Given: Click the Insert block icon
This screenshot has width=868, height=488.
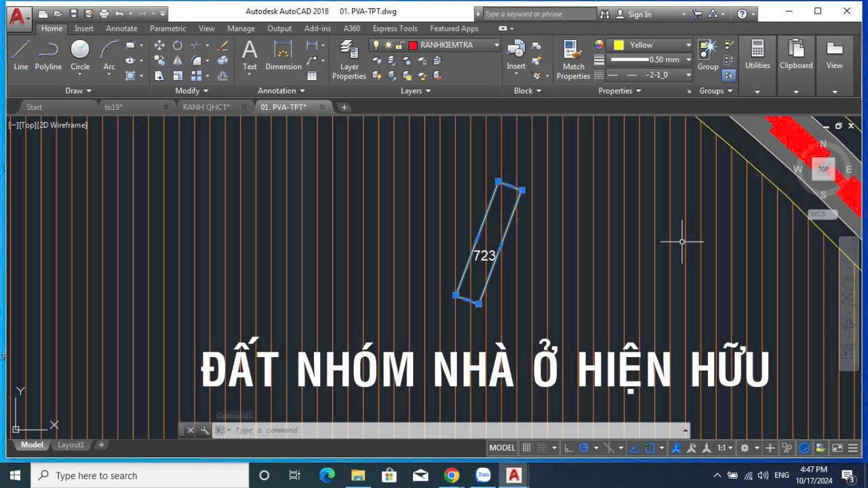Looking at the screenshot, I should pyautogui.click(x=516, y=53).
